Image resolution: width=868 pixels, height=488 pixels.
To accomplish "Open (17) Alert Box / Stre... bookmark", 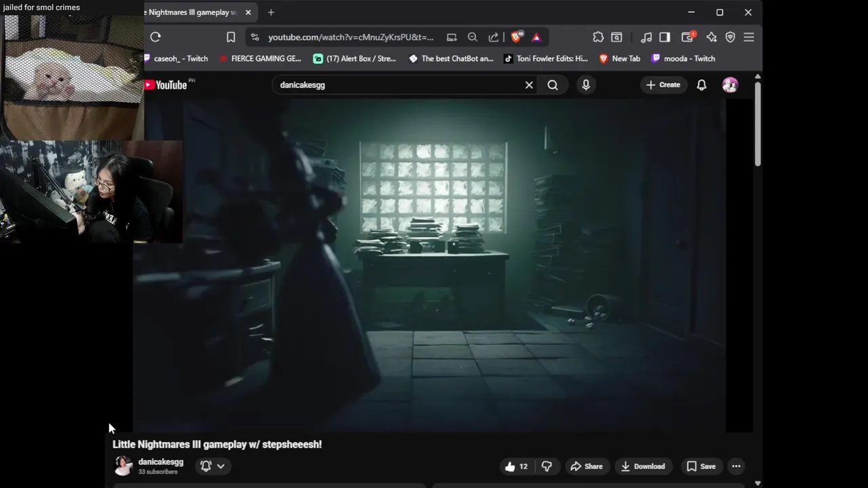I will tap(355, 58).
